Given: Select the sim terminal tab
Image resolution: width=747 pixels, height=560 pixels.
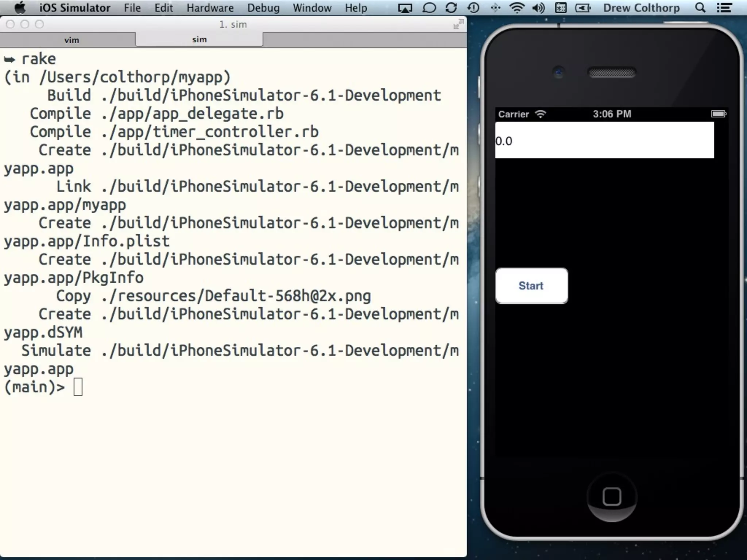Looking at the screenshot, I should 199,39.
